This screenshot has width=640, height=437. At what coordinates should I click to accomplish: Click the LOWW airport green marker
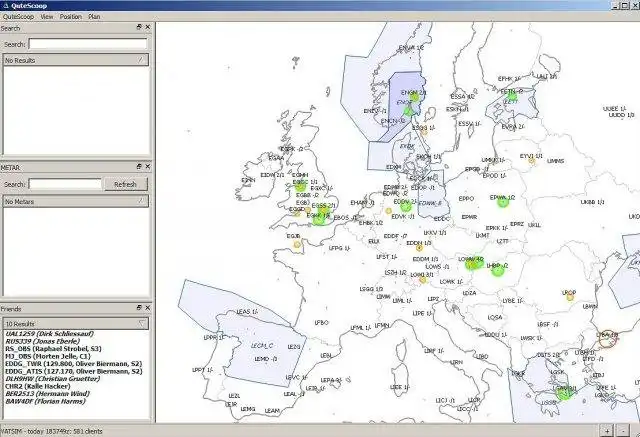pos(474,264)
